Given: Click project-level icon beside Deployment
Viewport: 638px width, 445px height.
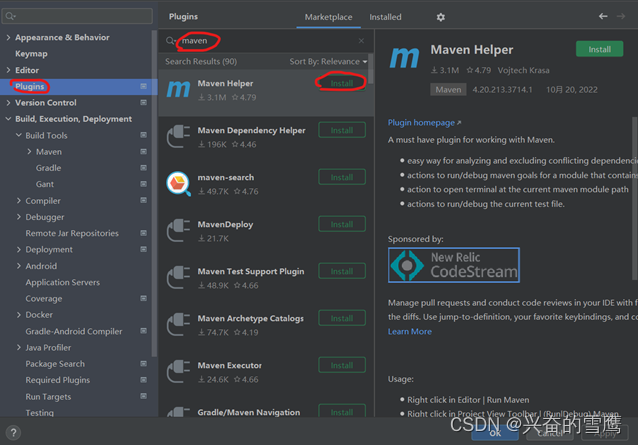Looking at the screenshot, I should click(x=144, y=249).
